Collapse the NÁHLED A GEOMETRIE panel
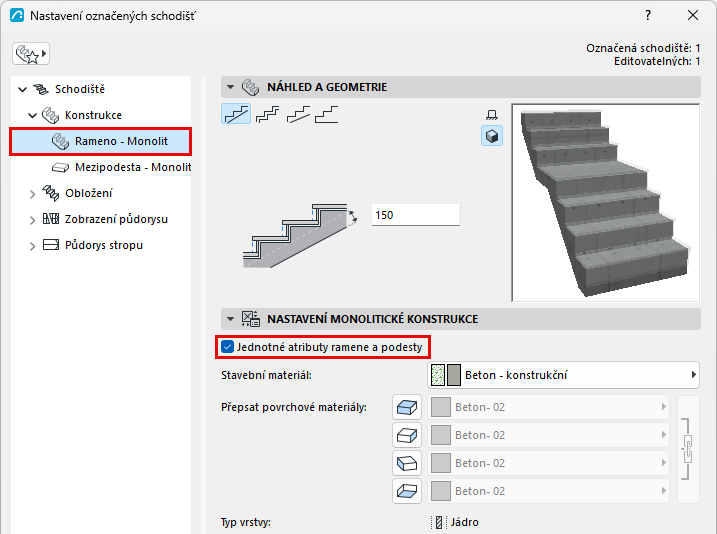 [230, 87]
